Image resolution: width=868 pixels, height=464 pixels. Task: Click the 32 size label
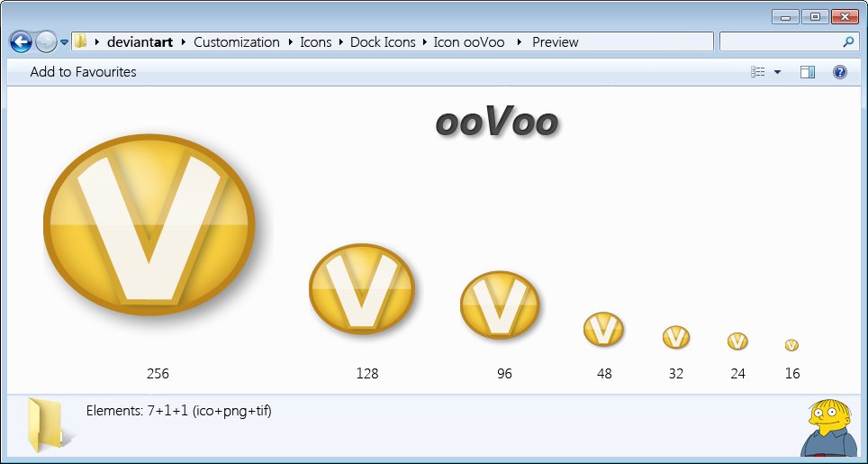click(x=676, y=374)
